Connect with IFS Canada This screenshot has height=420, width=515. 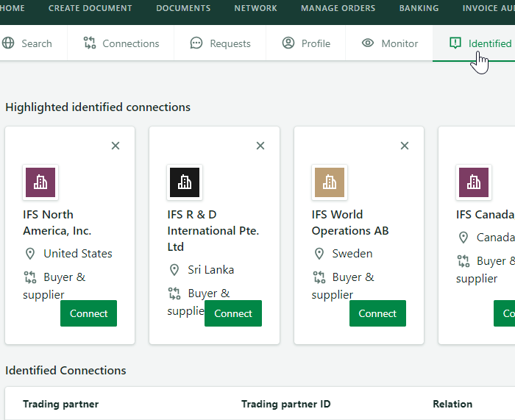(505, 313)
